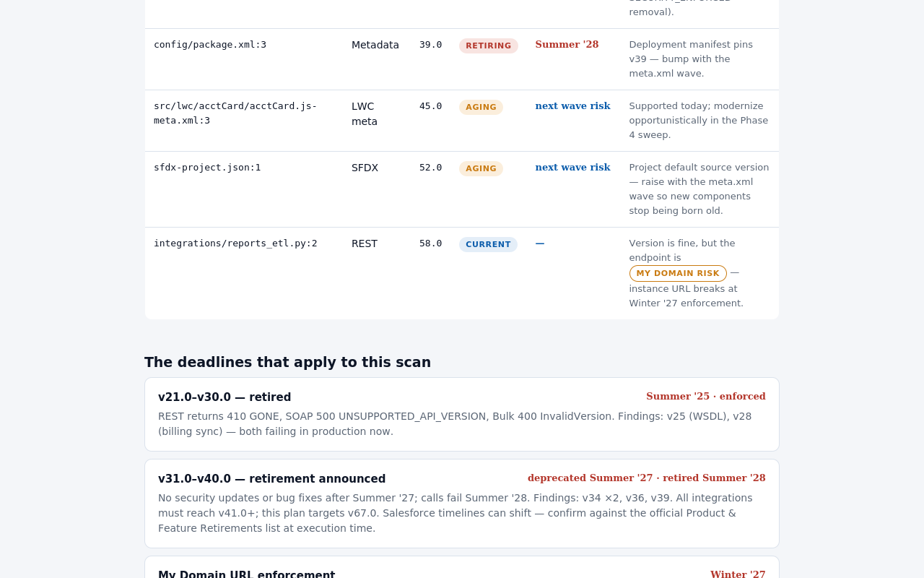Click the MY DOMAIN RISK tag
This screenshot has height=578, width=924.
click(678, 273)
